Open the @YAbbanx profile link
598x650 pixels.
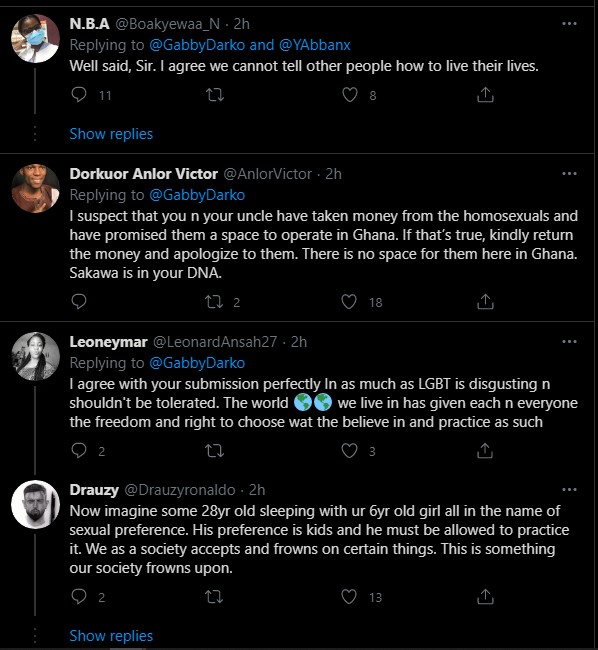tap(315, 45)
